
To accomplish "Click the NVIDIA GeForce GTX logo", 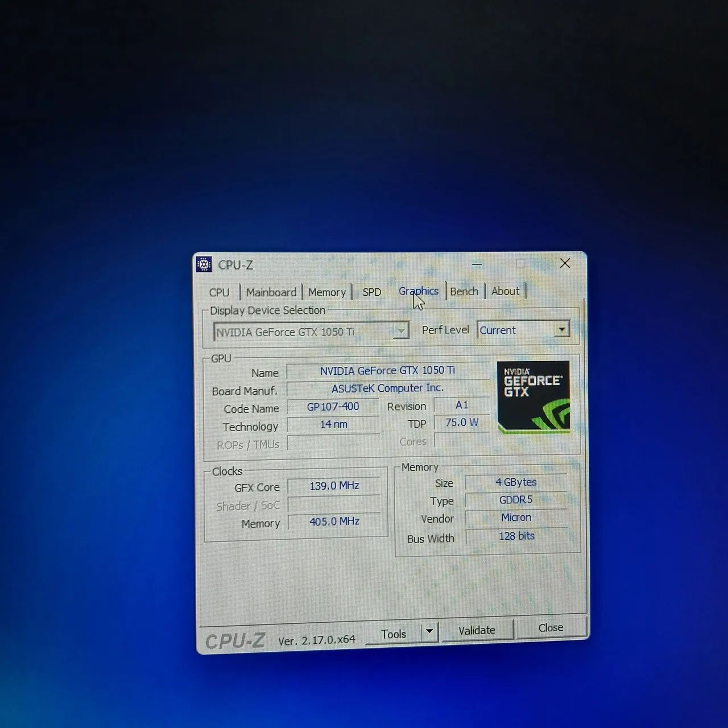I will 533,397.
